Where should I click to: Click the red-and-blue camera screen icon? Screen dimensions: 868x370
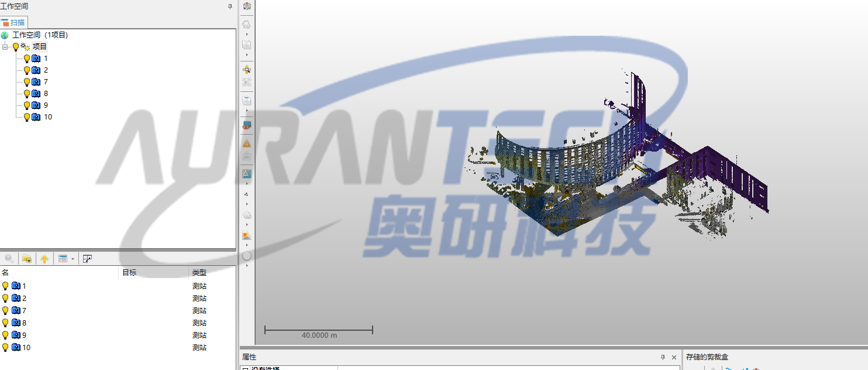247,125
